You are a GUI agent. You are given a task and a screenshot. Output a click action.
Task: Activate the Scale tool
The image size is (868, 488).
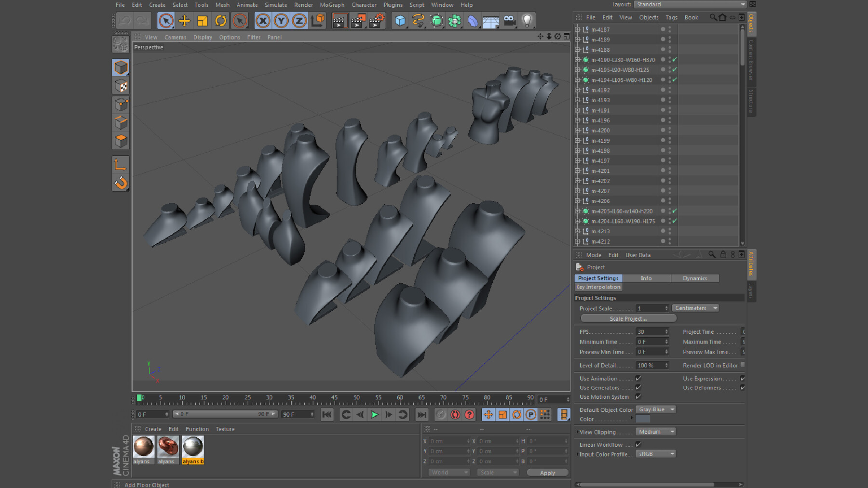[x=203, y=20]
